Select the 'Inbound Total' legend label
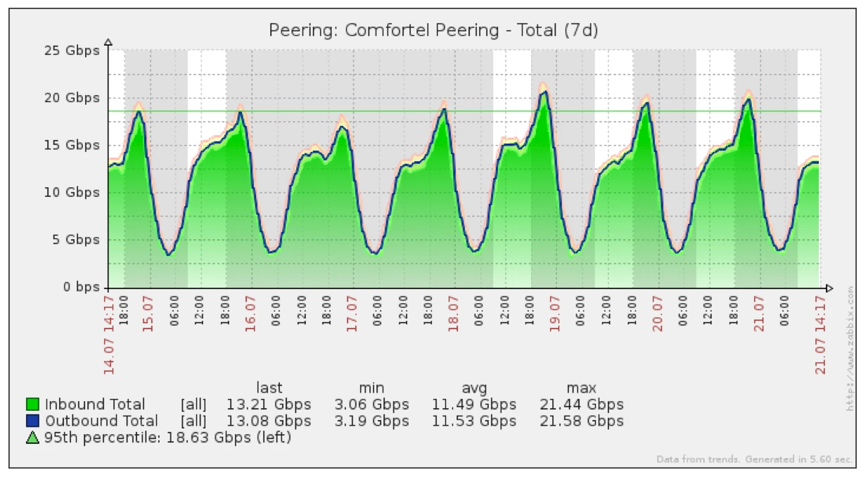Screen dimensions: 868x477 (x=95, y=405)
